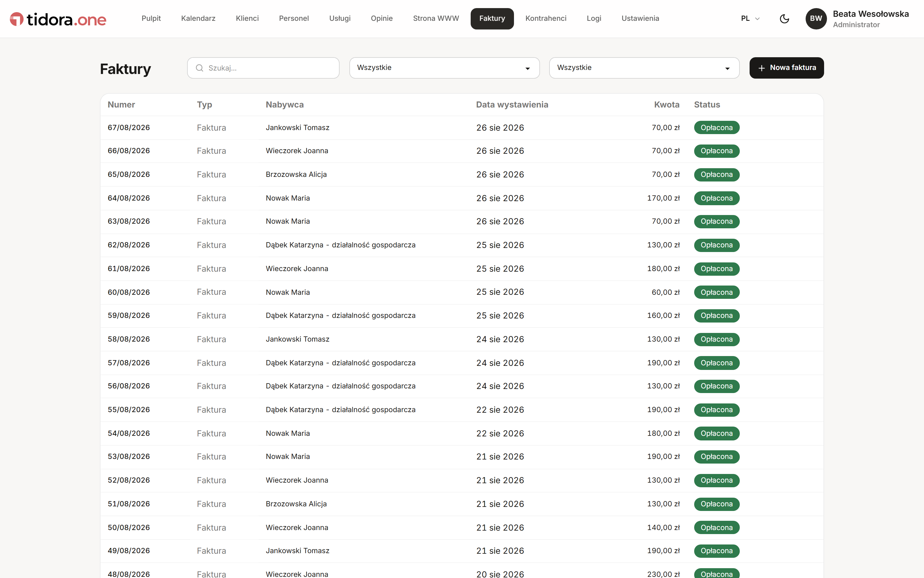924x578 pixels.
Task: Click date of invoice 61/08/2026
Action: click(500, 269)
